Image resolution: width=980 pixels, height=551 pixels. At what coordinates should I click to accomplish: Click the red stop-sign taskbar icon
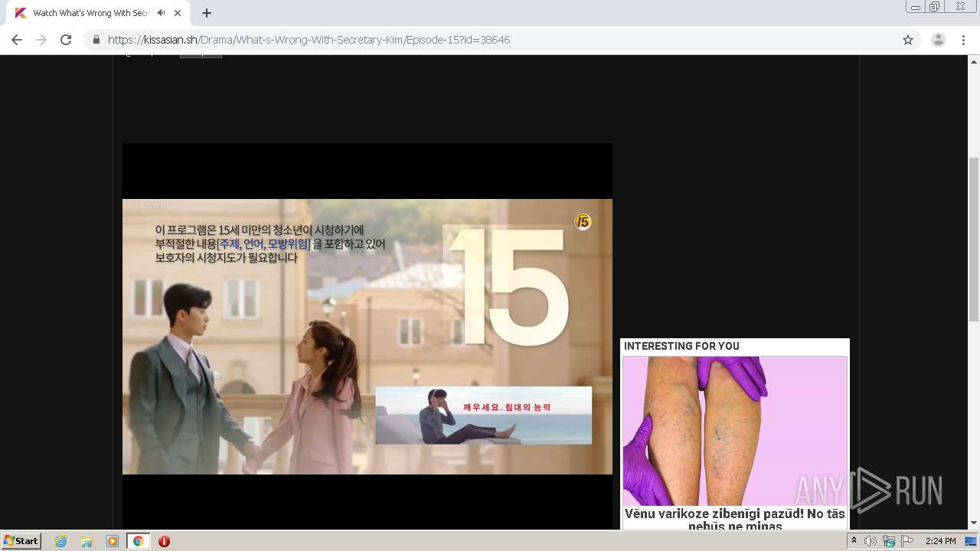pos(164,541)
